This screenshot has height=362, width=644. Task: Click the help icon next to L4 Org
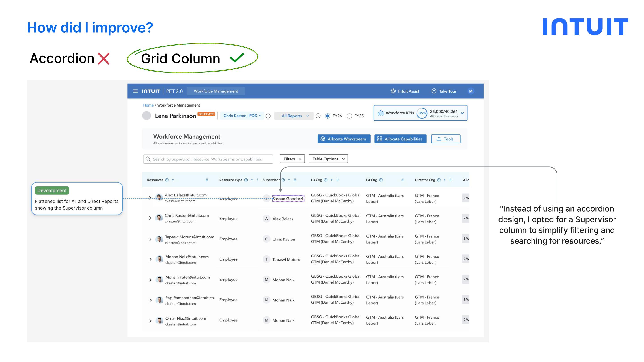(381, 180)
